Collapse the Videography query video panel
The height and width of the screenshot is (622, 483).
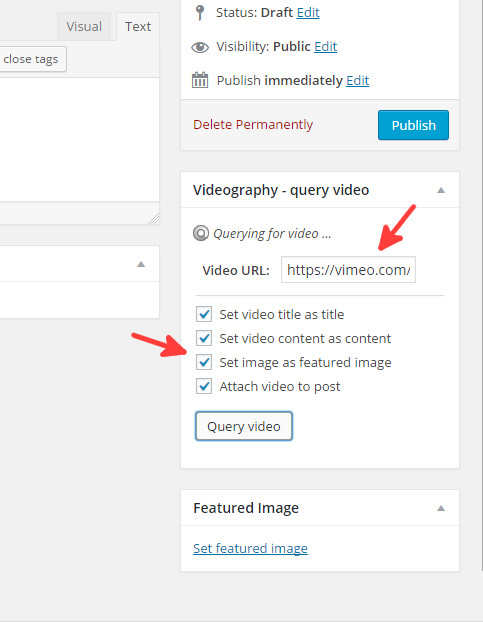441,190
